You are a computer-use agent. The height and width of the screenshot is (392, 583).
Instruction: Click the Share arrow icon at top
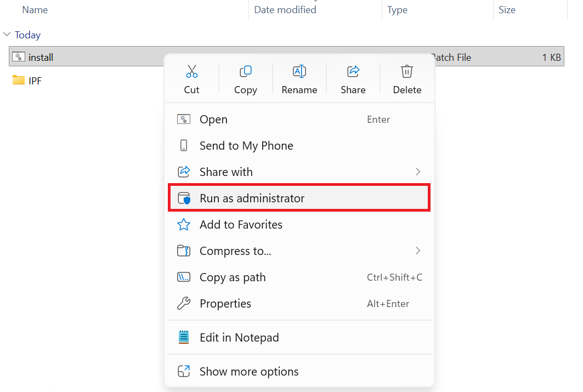click(x=353, y=71)
